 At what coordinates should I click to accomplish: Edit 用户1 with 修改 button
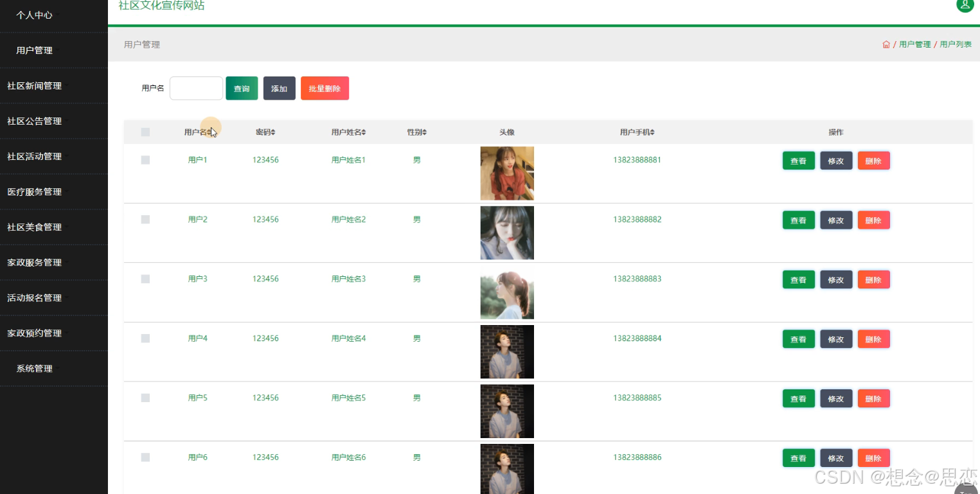(836, 161)
